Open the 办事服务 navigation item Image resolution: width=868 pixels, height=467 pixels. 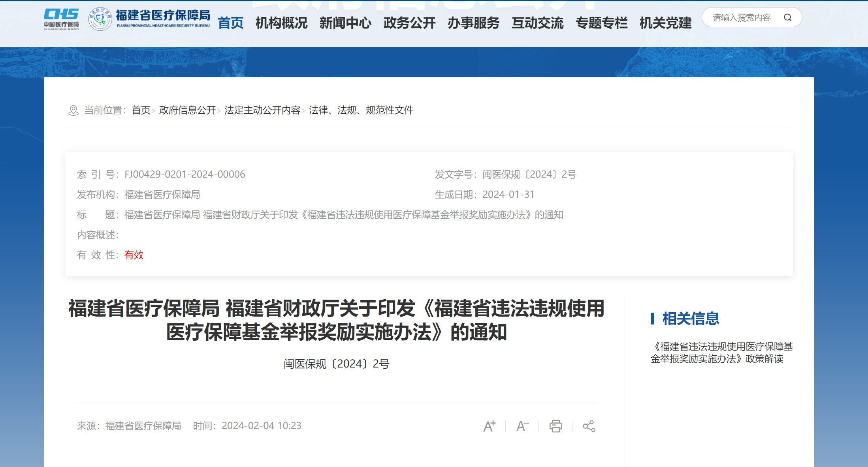(x=473, y=23)
